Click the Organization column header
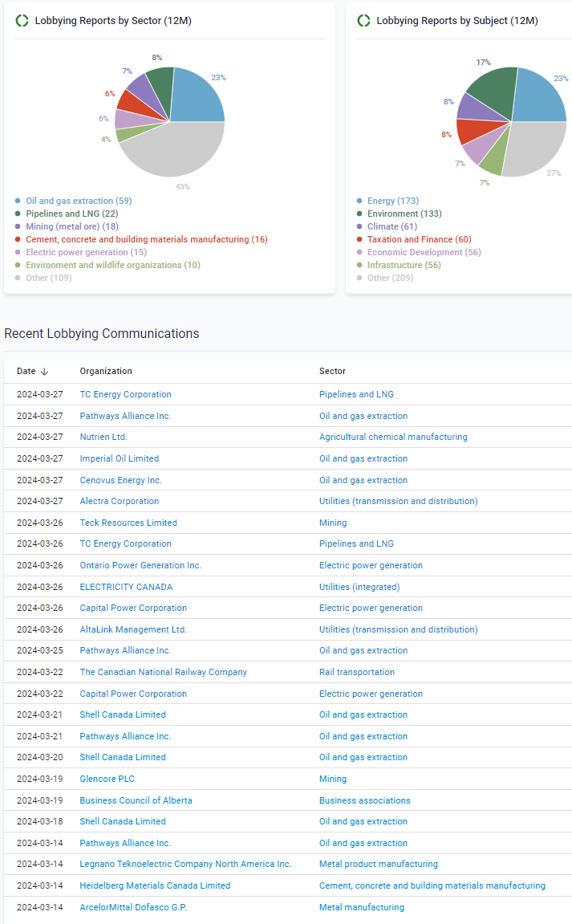The image size is (572, 924). tap(106, 371)
